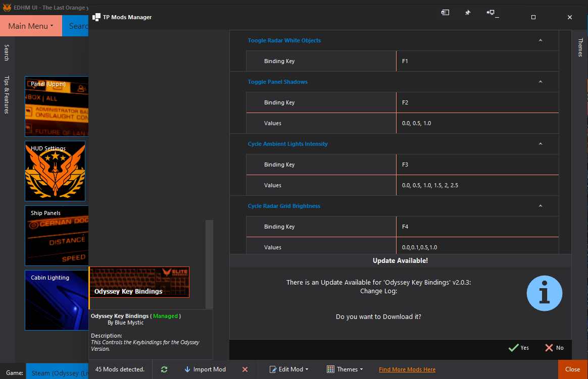
Task: Edit the F3 binding key field
Action: click(x=477, y=165)
